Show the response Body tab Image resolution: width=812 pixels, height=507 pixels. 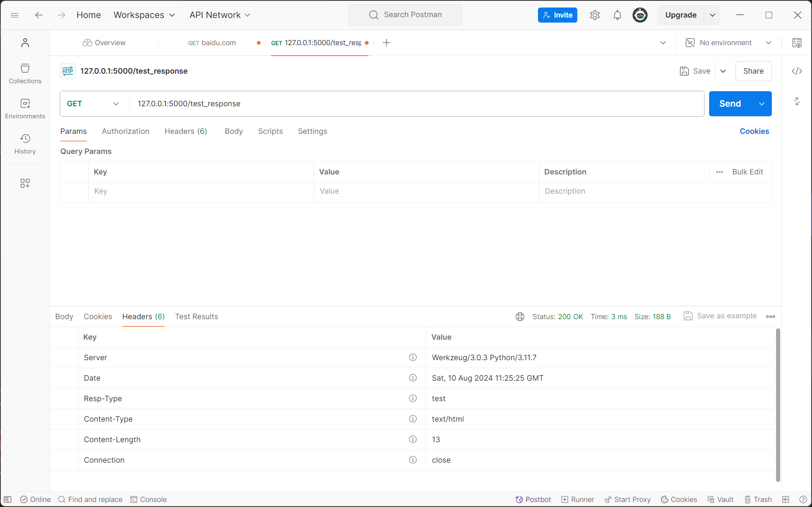point(64,317)
